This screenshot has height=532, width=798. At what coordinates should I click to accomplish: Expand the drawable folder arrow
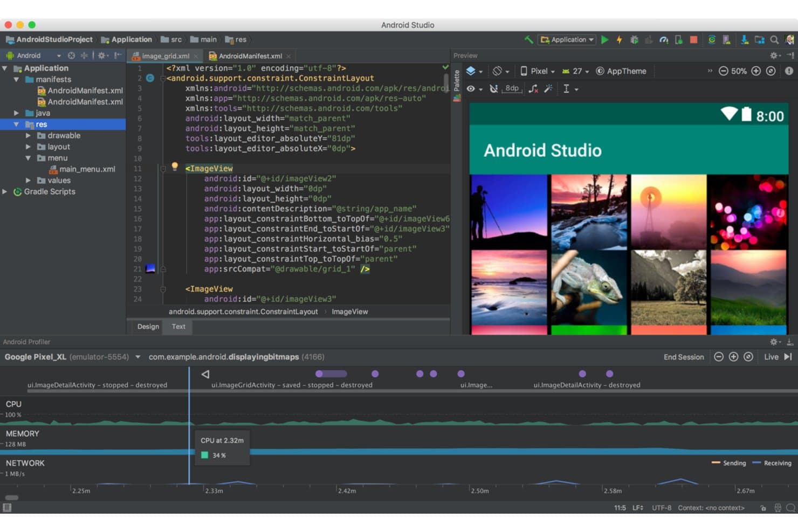(x=28, y=136)
